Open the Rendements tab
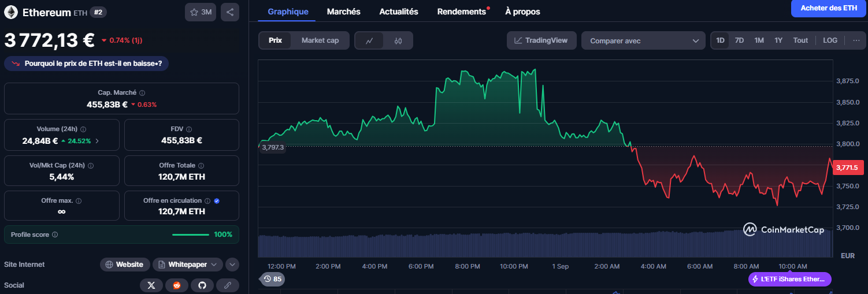This screenshot has height=294, width=868. click(x=461, y=12)
